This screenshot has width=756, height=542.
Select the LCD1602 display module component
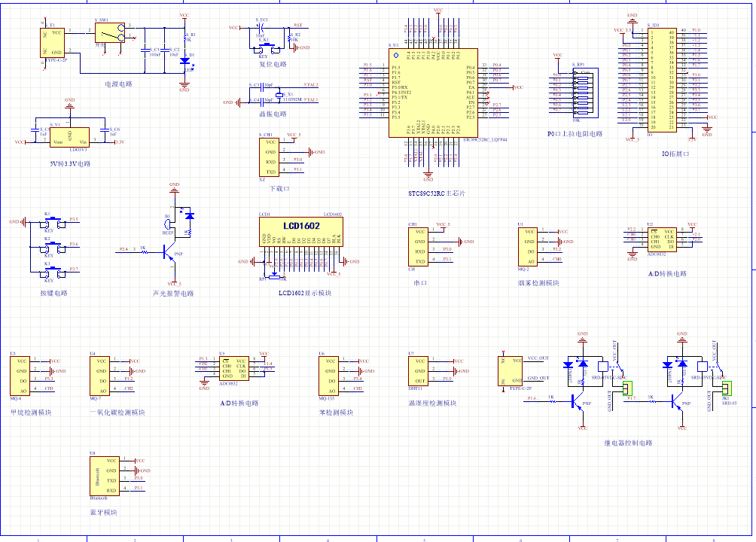(300, 226)
